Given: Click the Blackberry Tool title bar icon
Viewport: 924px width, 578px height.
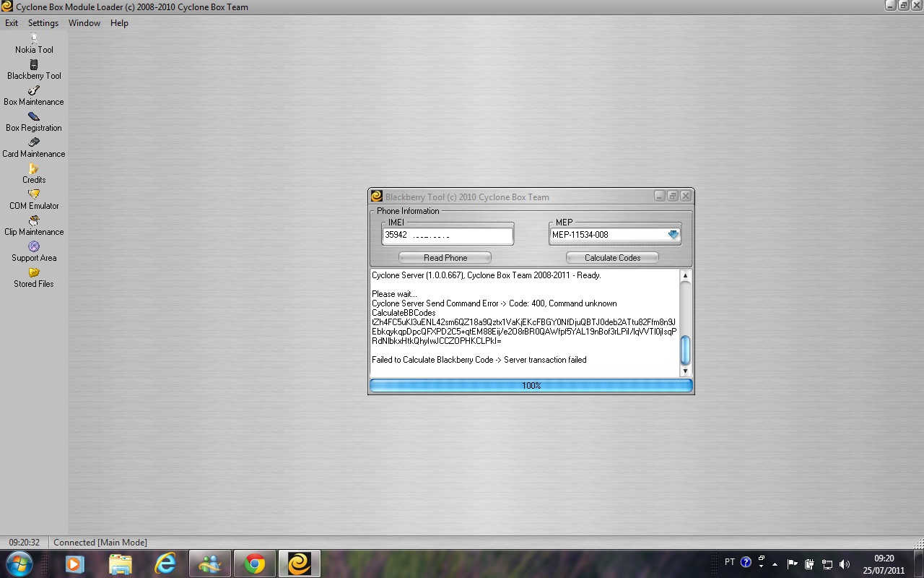Looking at the screenshot, I should 376,197.
